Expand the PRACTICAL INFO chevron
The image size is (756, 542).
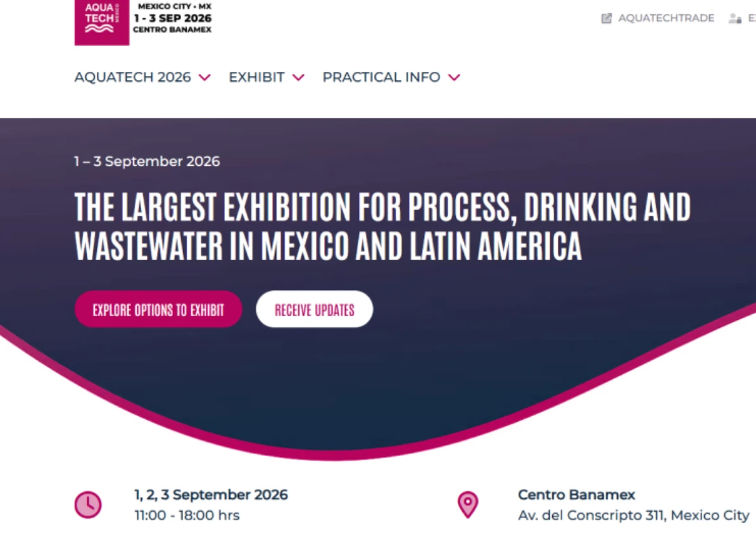tap(455, 77)
